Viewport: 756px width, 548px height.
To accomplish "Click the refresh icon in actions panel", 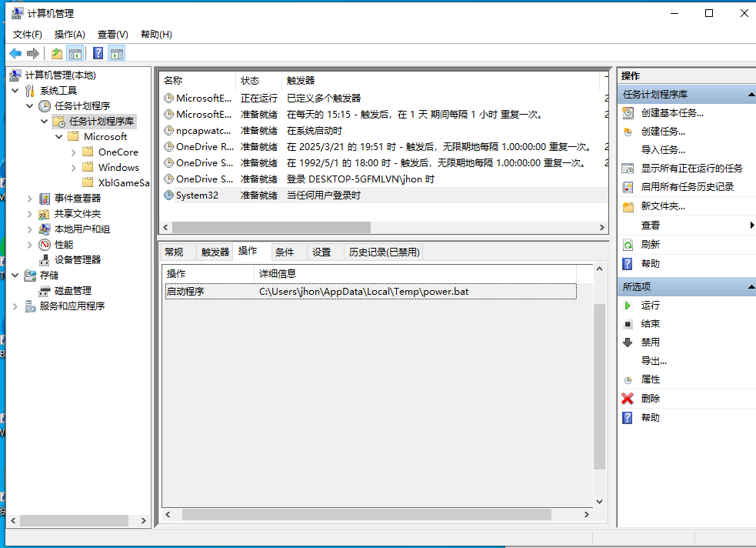I will [628, 245].
